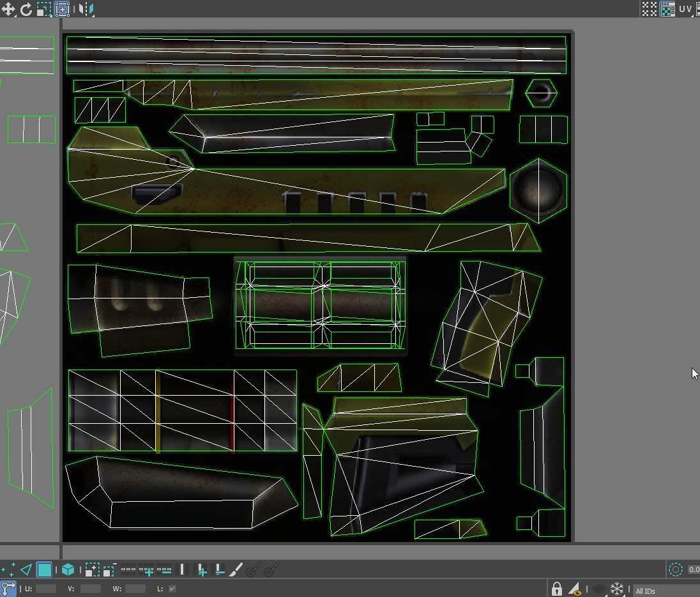Activate the Freeform mode tool
The width and height of the screenshot is (700, 597).
click(62, 9)
